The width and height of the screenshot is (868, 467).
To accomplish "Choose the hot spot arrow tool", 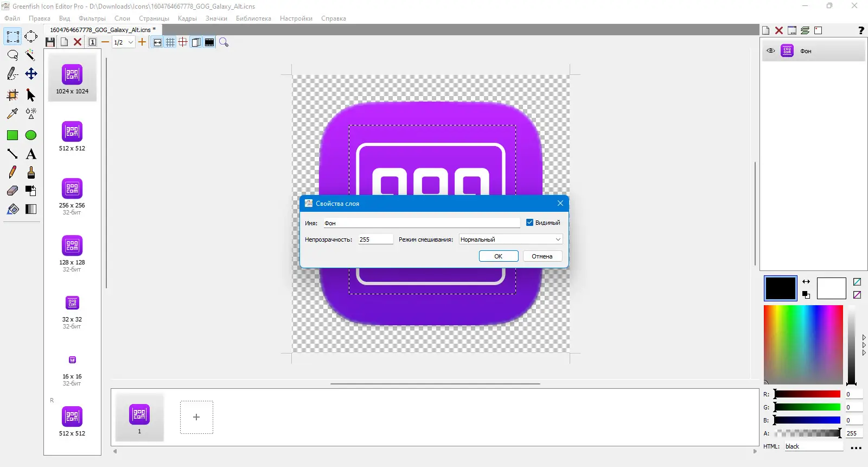I will coord(31,95).
